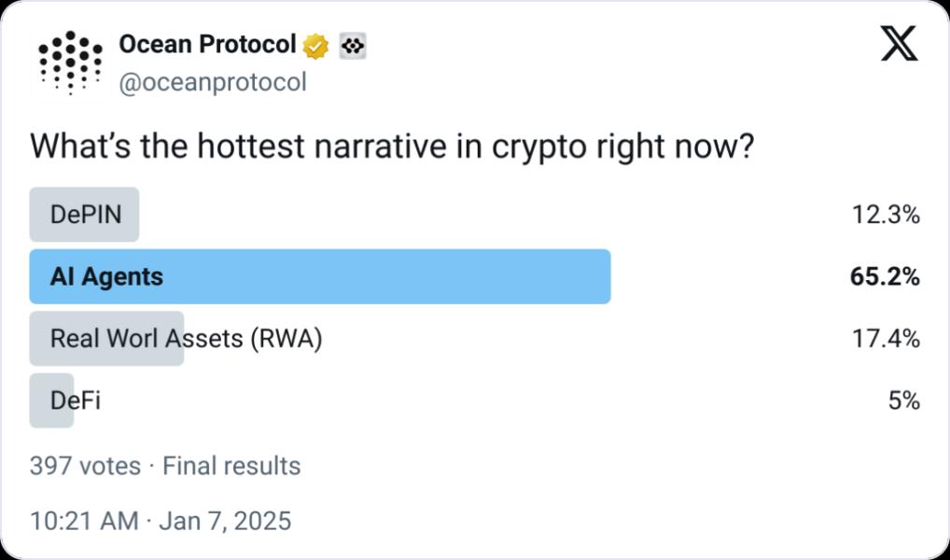
Task: Click the 397 votes count
Action: coord(85,466)
